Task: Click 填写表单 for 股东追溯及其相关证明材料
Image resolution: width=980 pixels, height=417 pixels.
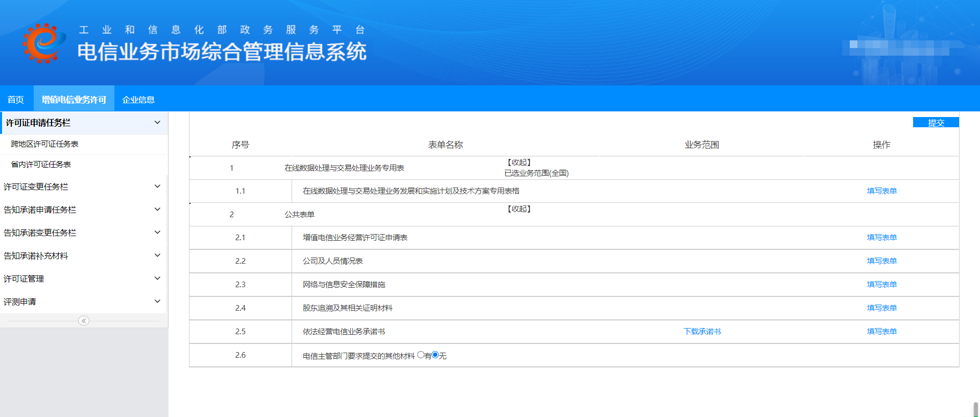Action: click(x=881, y=308)
